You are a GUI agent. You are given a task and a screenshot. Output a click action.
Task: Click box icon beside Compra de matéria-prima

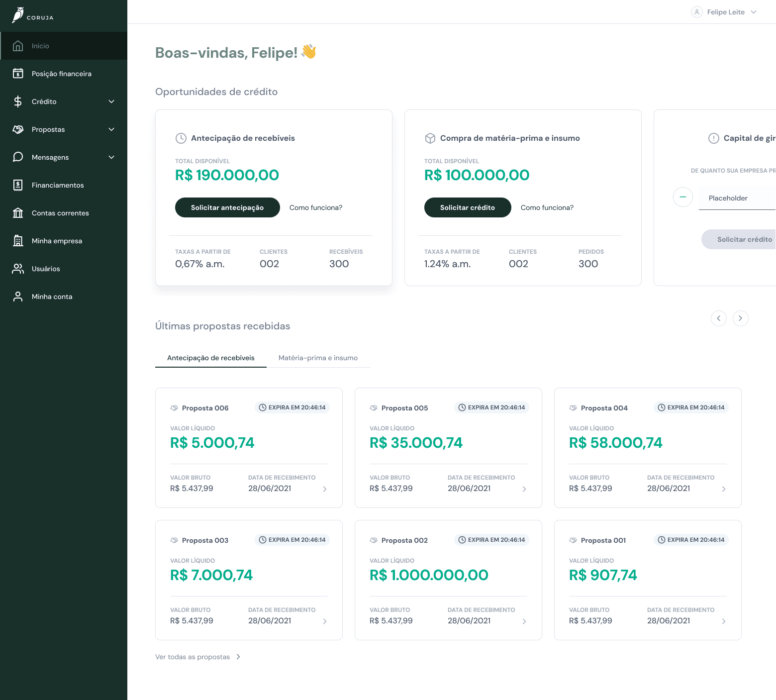[x=430, y=138]
